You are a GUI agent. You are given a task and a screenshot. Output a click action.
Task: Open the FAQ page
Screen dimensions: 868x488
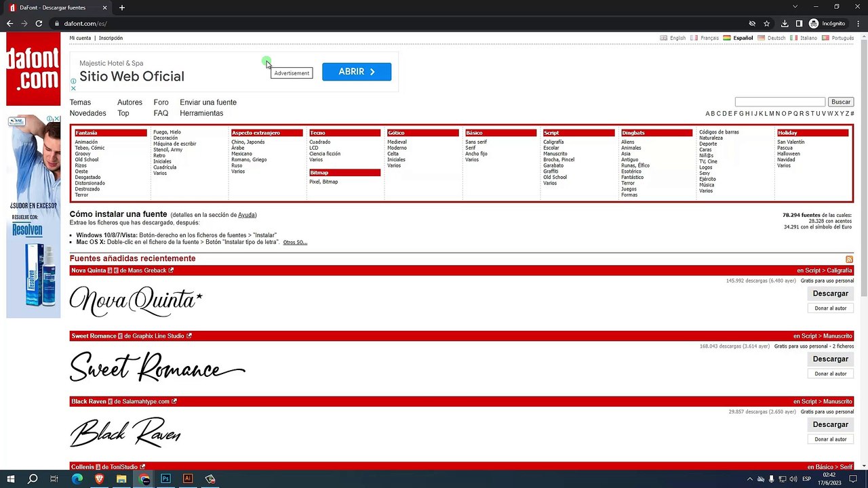coord(161,113)
